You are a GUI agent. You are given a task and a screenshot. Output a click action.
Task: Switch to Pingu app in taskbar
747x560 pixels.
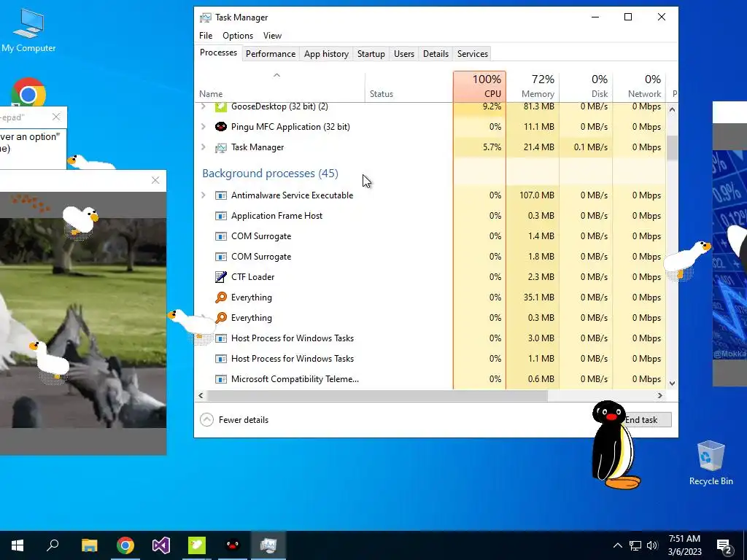pyautogui.click(x=233, y=545)
